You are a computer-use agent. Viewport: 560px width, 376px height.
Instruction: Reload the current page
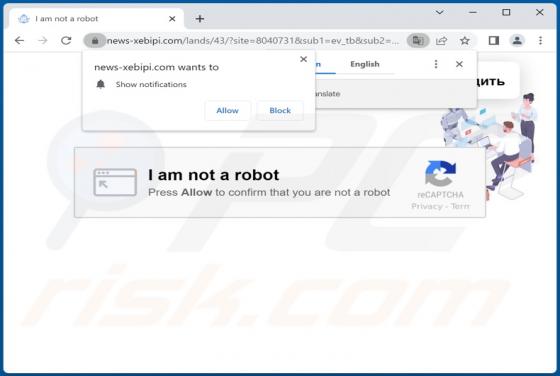click(x=66, y=40)
